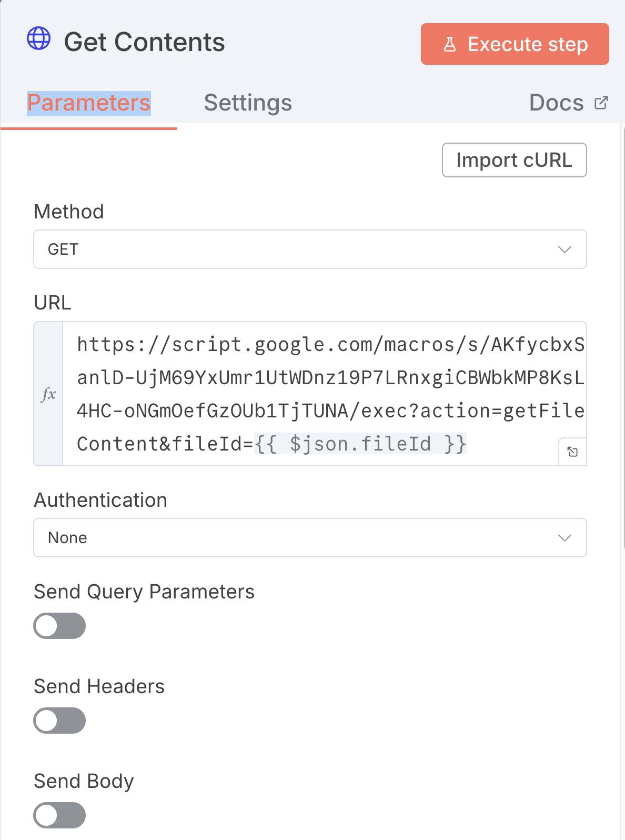This screenshot has height=840, width=625.
Task: Enable Send Query Parameters toggle
Action: [59, 626]
